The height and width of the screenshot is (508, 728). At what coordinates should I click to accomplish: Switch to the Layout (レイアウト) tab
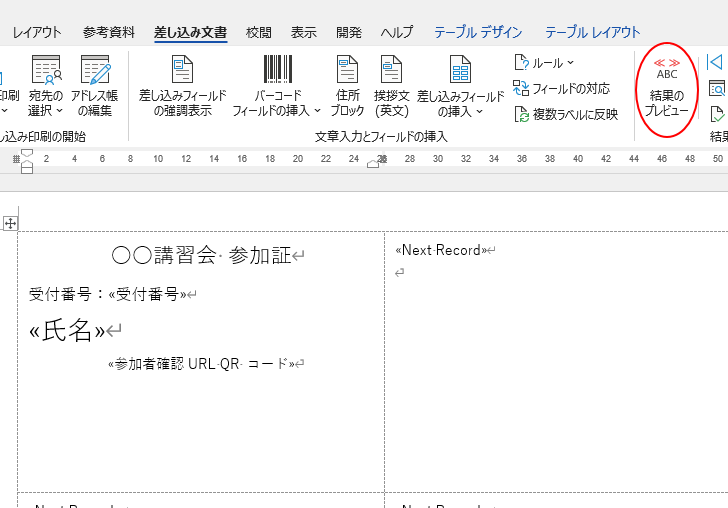click(36, 32)
